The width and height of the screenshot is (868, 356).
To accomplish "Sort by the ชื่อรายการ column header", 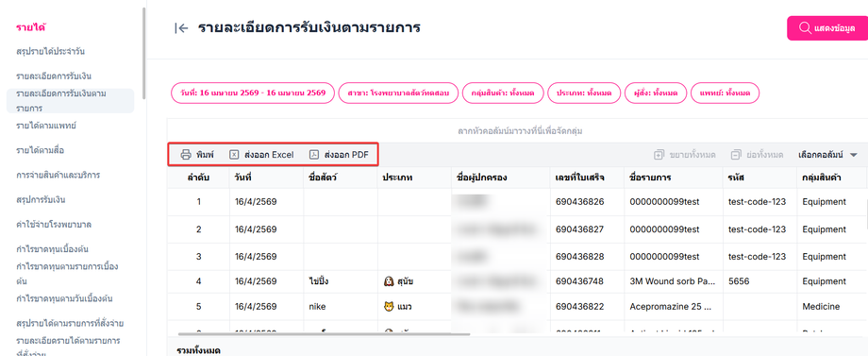I will [x=674, y=178].
